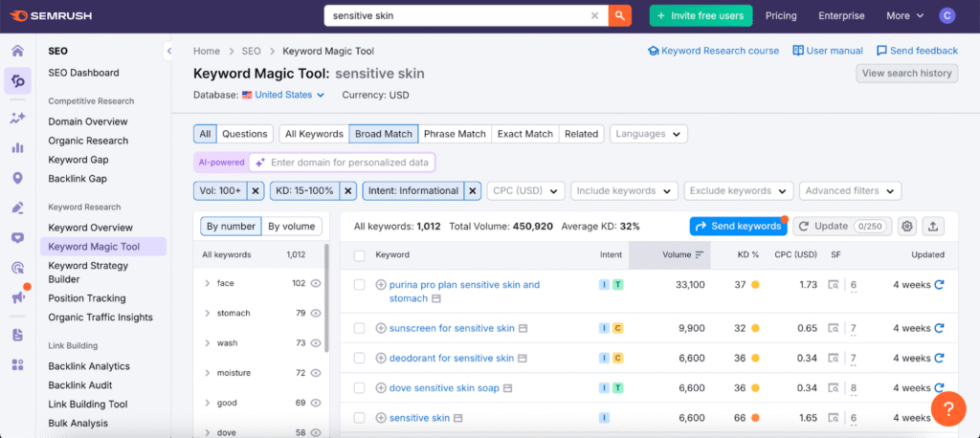The image size is (980, 438).
Task: Switch to the Phrase Match tab
Action: tap(455, 134)
